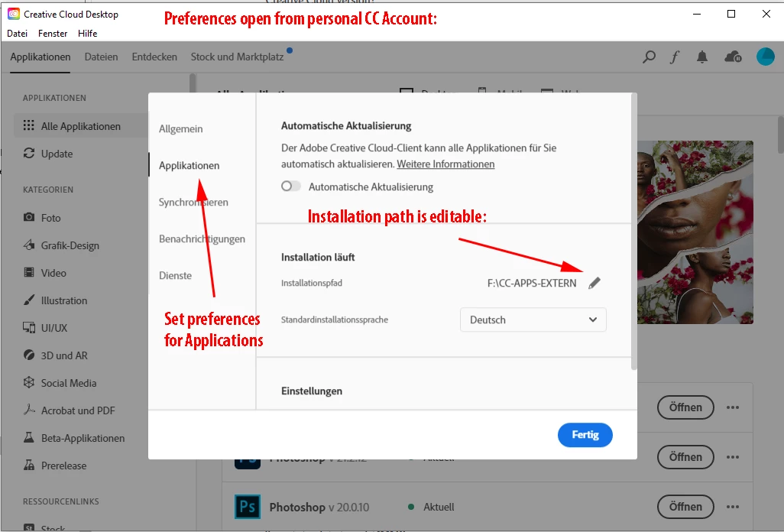Click the Fertig button

coord(585,435)
